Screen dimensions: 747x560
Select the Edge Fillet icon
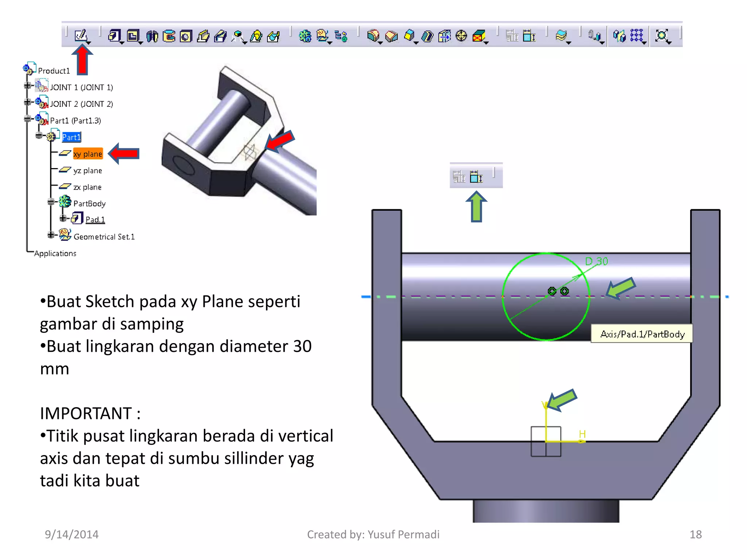point(372,35)
